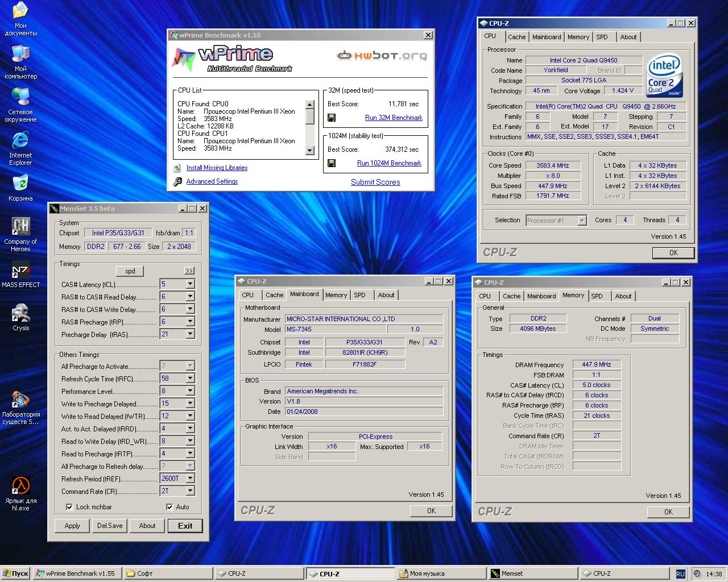Toggle the Auto checkbox in MemSet
The image size is (728, 582).
(169, 507)
